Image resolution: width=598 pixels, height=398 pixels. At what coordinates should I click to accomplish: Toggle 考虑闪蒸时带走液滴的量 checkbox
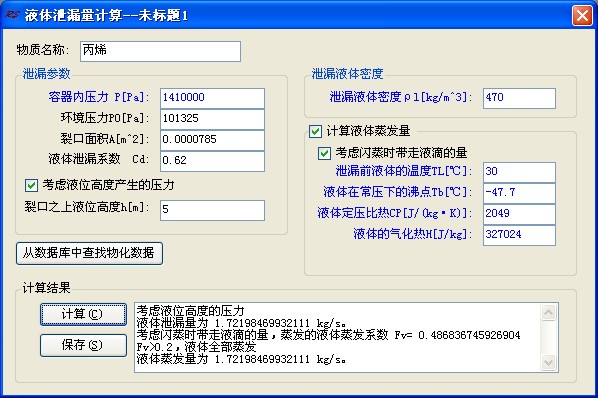click(324, 153)
